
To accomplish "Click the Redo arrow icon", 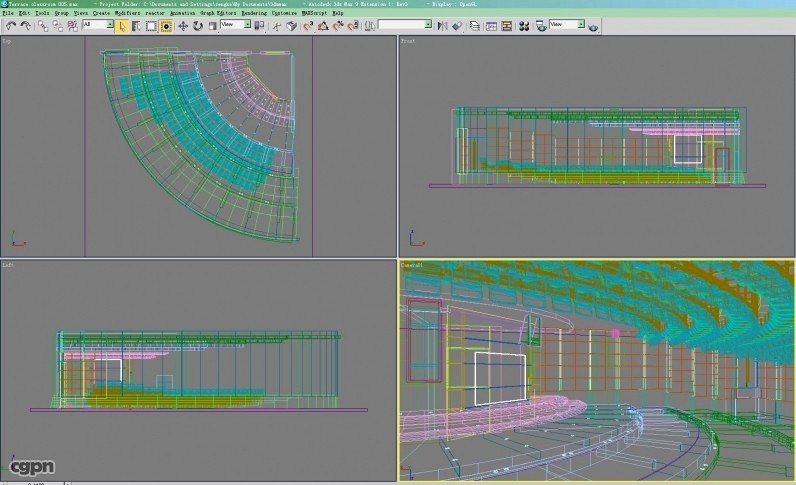I will [25, 25].
